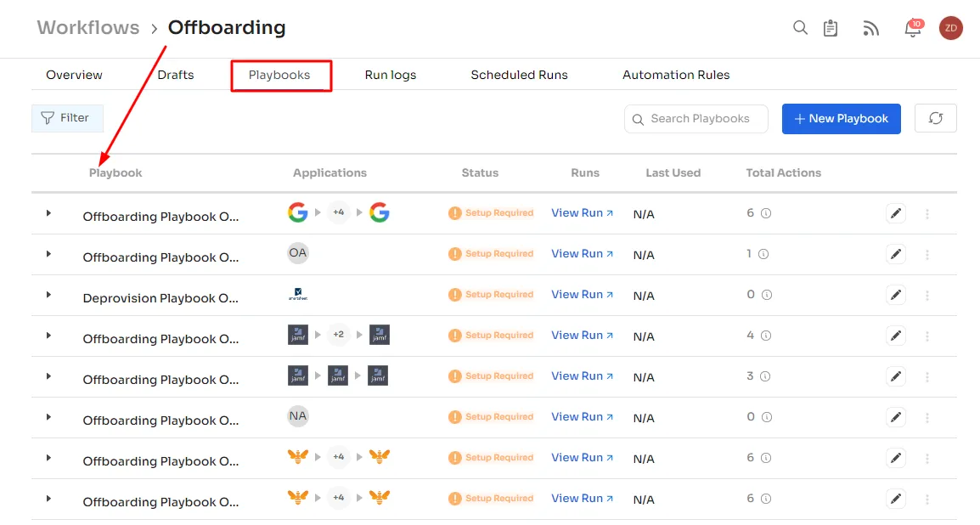Screen dimensions: 980x525
Task: Open the notifications bell with badge 10
Action: pos(913,28)
